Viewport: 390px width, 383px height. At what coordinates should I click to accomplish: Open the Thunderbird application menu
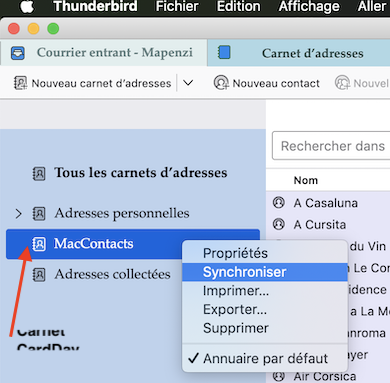(95, 6)
